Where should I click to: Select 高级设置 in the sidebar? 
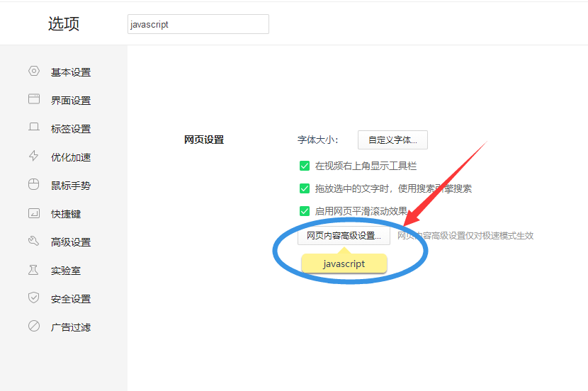tap(70, 242)
